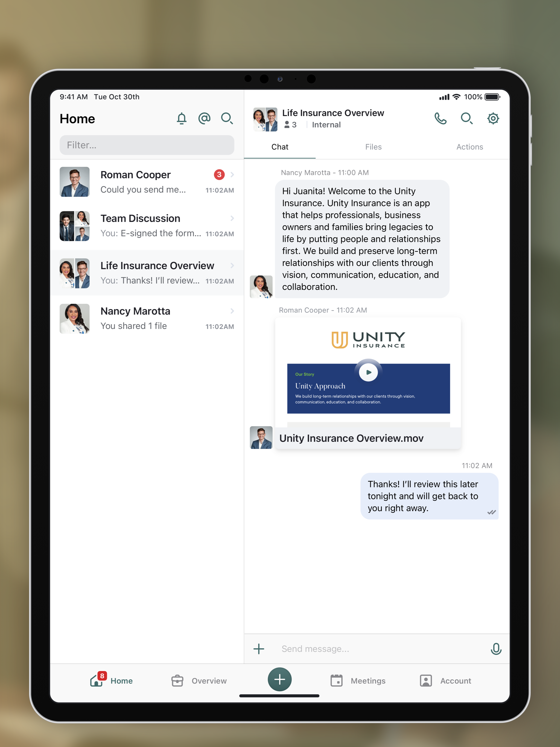Tap unread badge 3 on Roman Cooper
This screenshot has width=560, height=747.
click(219, 175)
